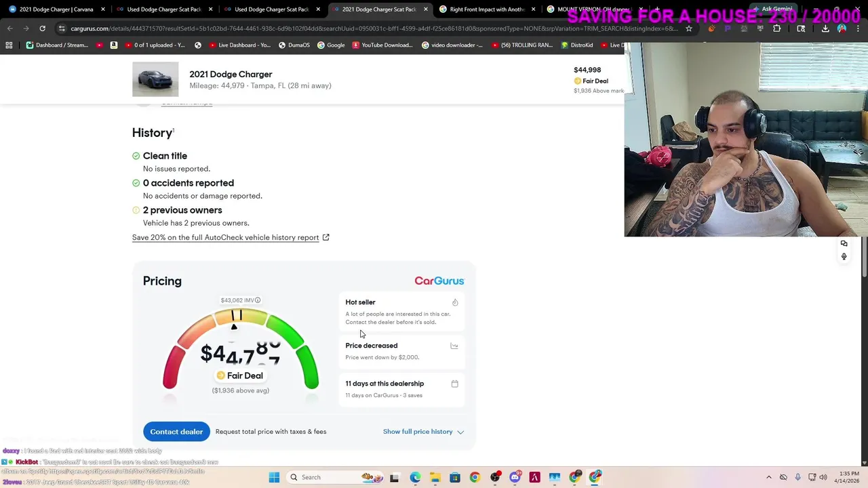Open the Chrome extensions puzzle icon
868x488 pixels.
click(776, 28)
